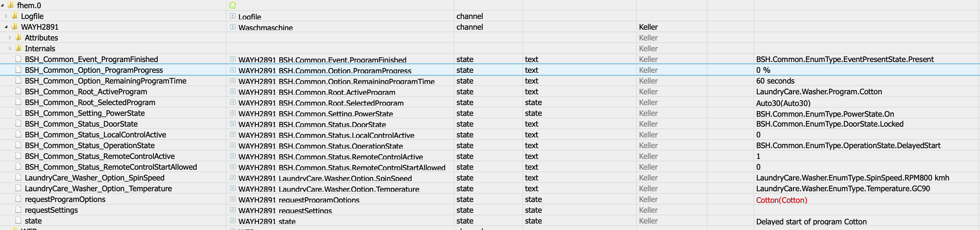The height and width of the screenshot is (230, 980).
Task: Select the BSH_Common_Option_RemainingProgramTime row
Action: (x=106, y=81)
